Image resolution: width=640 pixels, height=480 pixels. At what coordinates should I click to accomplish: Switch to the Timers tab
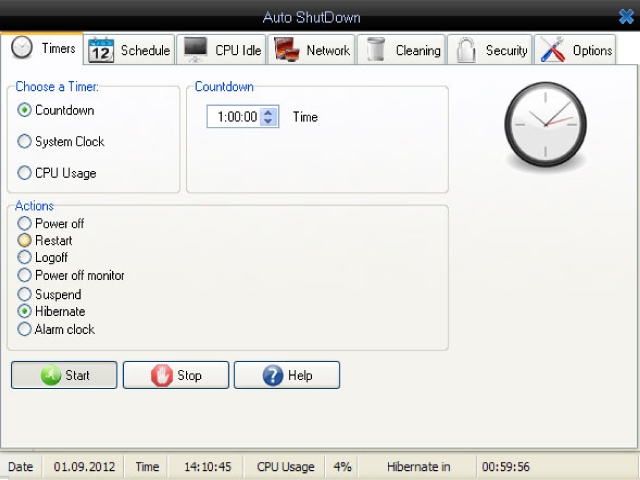coord(42,48)
